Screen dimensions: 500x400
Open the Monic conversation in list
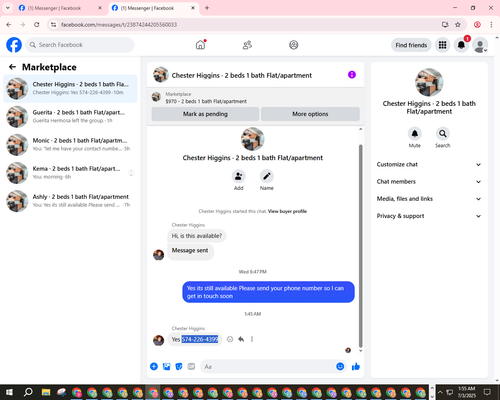coord(70,145)
